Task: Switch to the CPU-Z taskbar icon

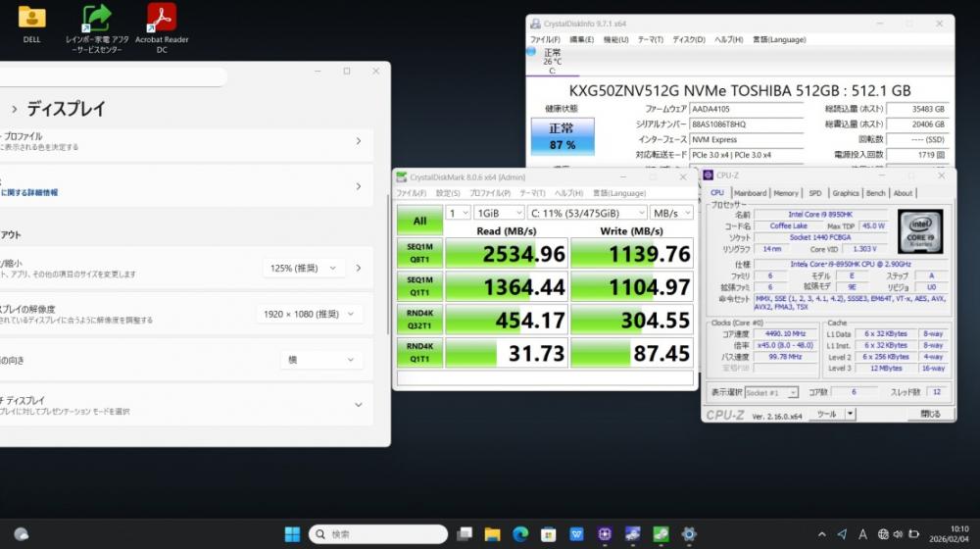Action: click(605, 534)
